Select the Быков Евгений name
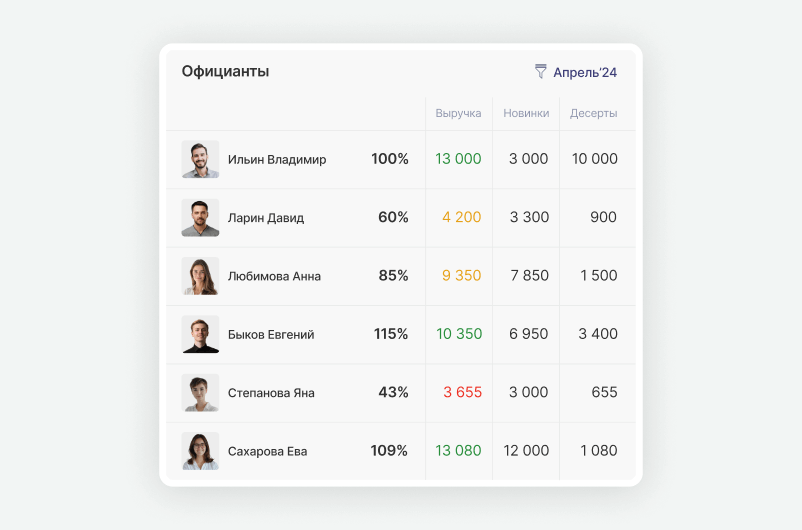802x530 pixels. 271,335
